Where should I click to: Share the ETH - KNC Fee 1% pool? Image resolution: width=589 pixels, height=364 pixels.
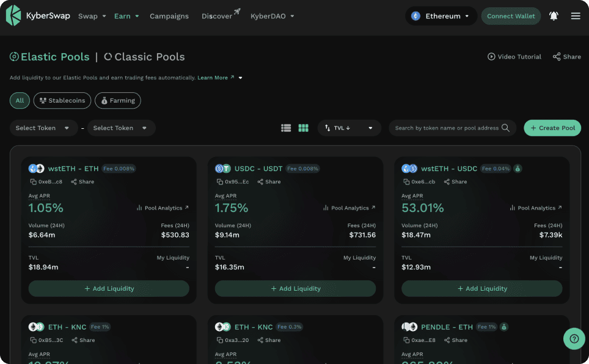click(x=83, y=340)
